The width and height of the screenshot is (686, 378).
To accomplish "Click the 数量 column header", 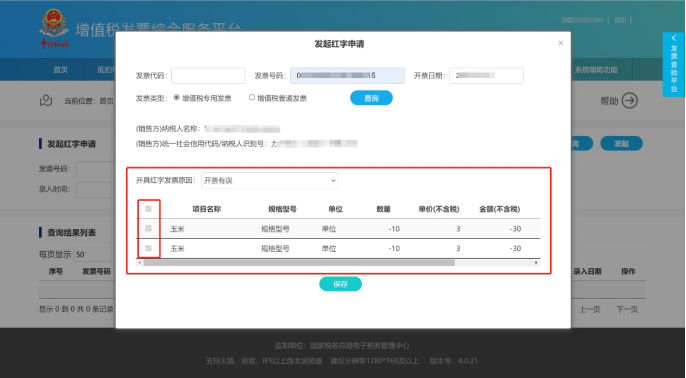I will [383, 209].
